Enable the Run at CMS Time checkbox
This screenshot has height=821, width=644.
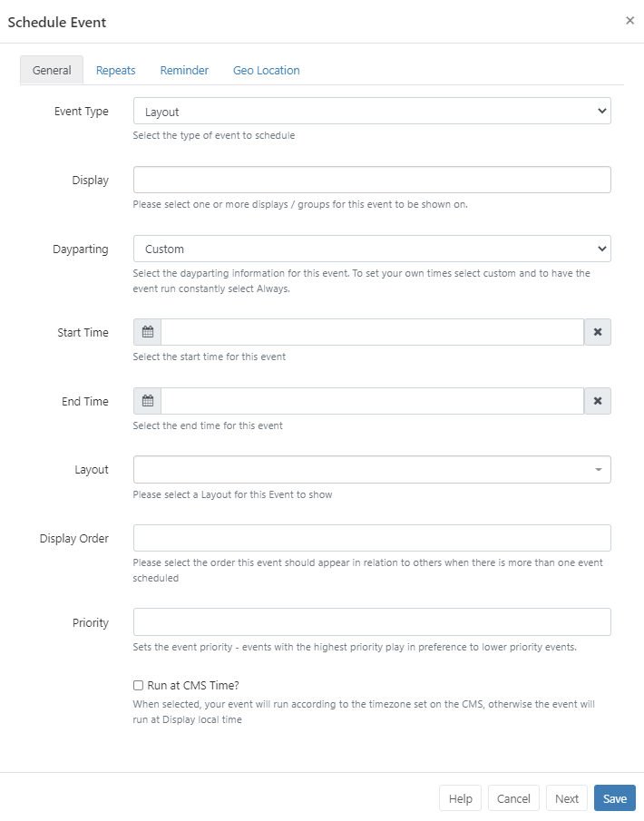coord(137,685)
